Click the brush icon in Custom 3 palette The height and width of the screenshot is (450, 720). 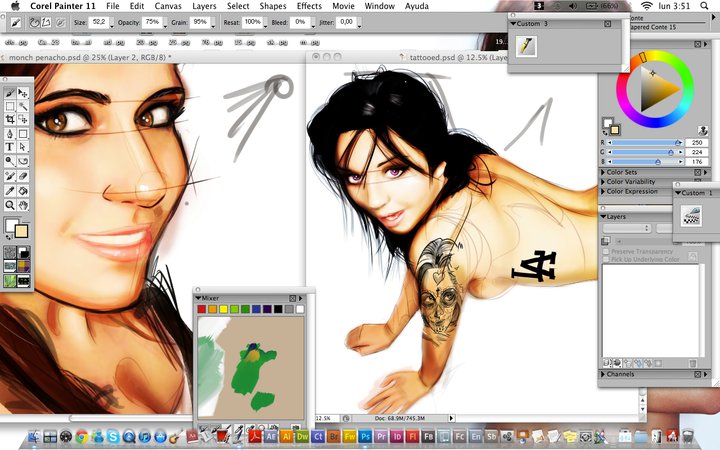click(526, 46)
